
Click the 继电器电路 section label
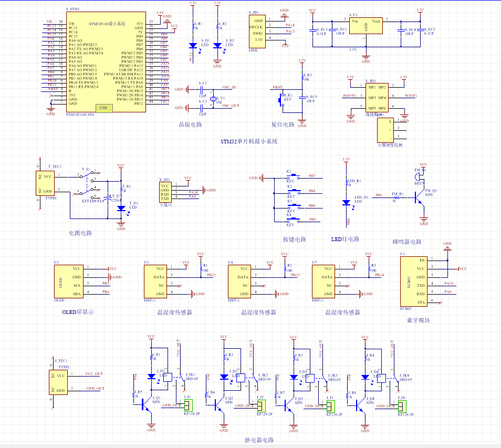coord(259,440)
